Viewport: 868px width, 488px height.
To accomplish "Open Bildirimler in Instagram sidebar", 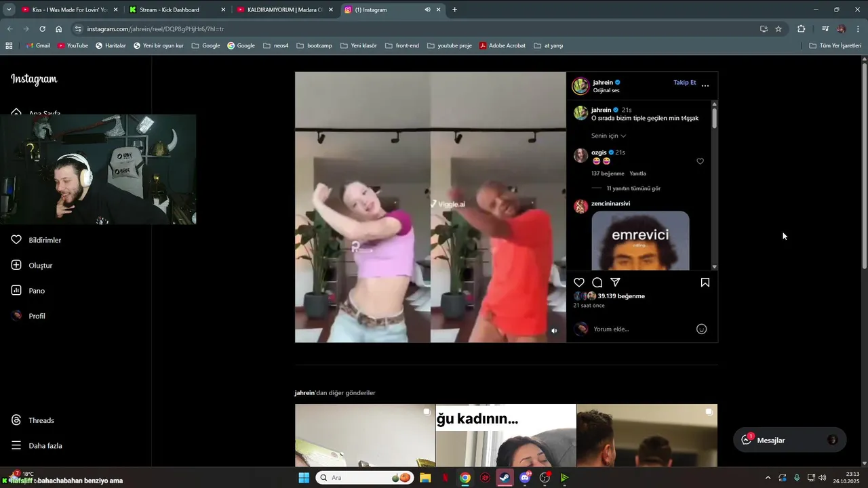I will coord(37,240).
